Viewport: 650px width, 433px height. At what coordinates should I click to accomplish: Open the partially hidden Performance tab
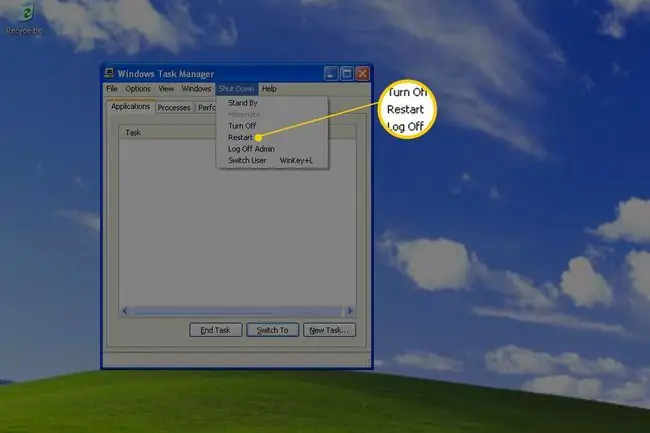206,108
